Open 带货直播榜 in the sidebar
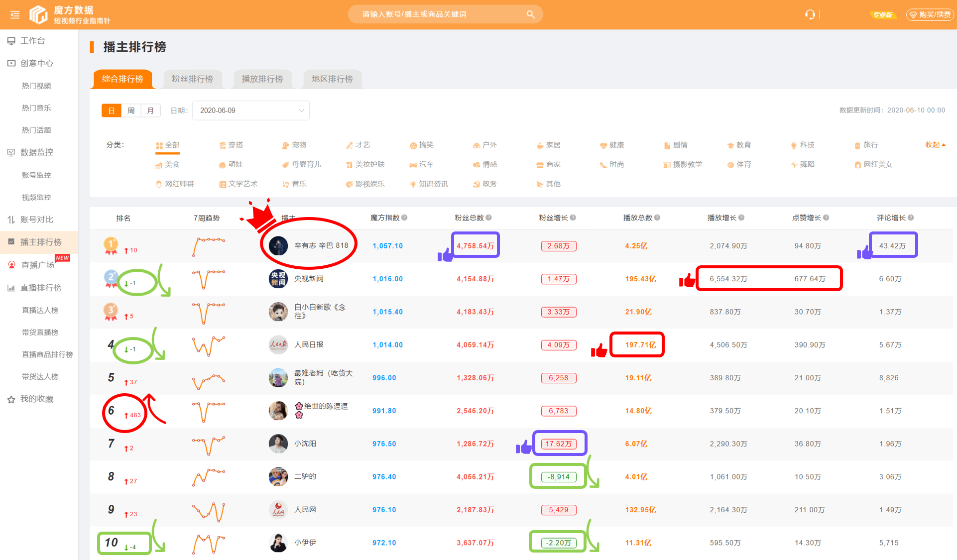The width and height of the screenshot is (957, 560). pyautogui.click(x=40, y=332)
